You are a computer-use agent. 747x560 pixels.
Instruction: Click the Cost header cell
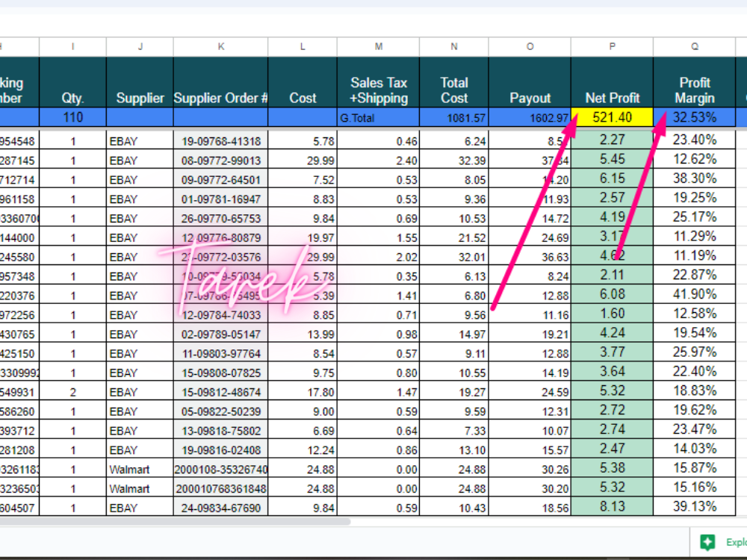click(x=303, y=82)
